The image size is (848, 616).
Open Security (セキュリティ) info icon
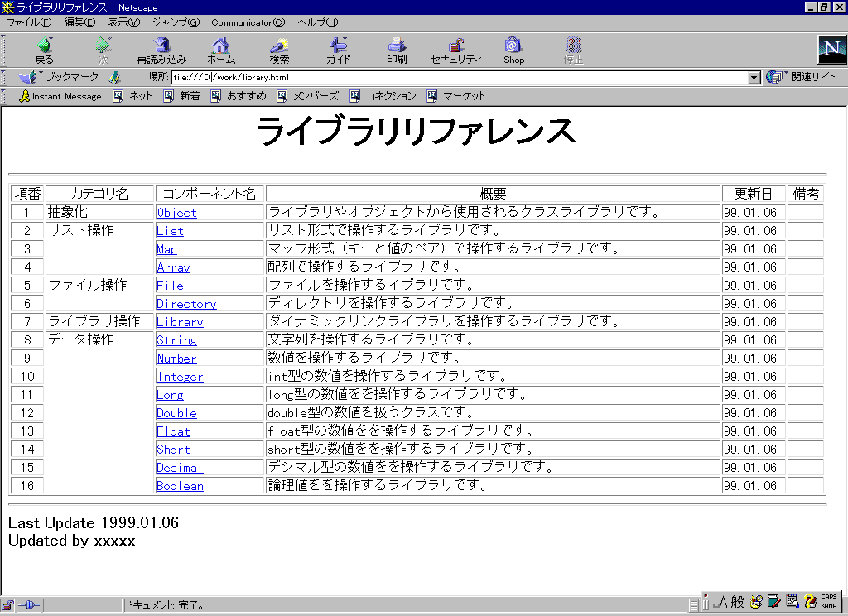pos(455,49)
